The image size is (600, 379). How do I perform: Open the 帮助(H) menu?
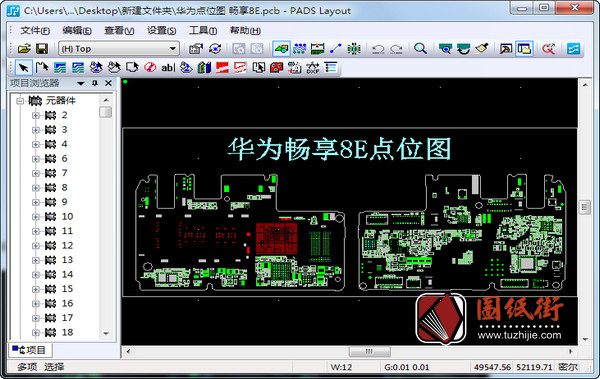click(x=245, y=31)
